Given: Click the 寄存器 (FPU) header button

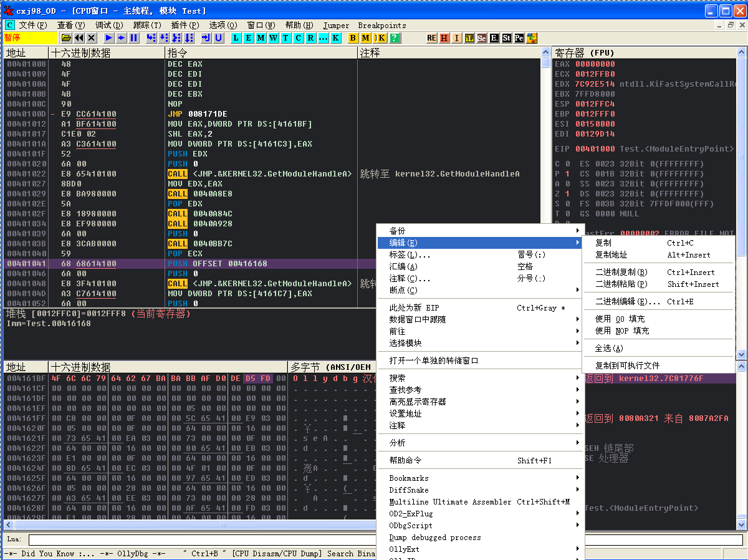Looking at the screenshot, I should tap(645, 53).
